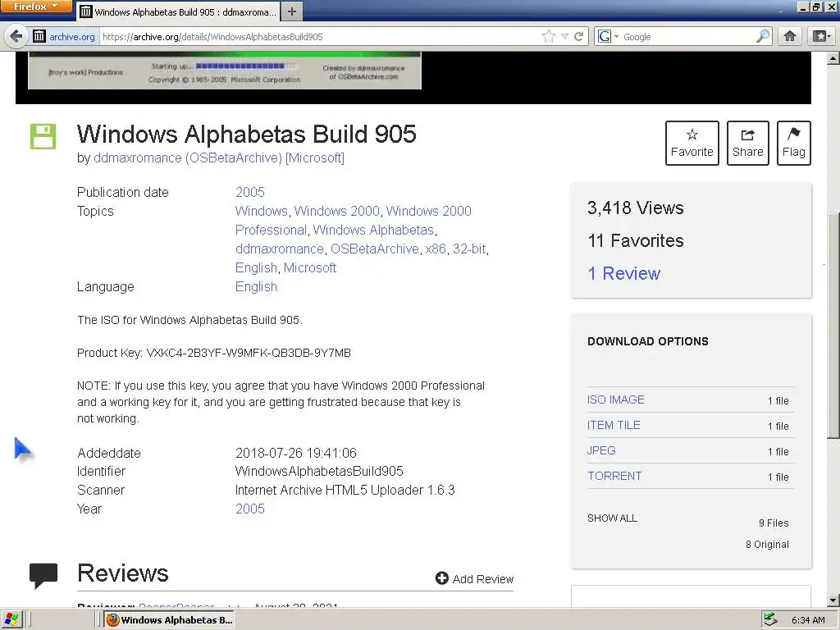Click the identifier WindowsAlphabetasBuild905 text
This screenshot has height=630, width=840.
(x=319, y=472)
